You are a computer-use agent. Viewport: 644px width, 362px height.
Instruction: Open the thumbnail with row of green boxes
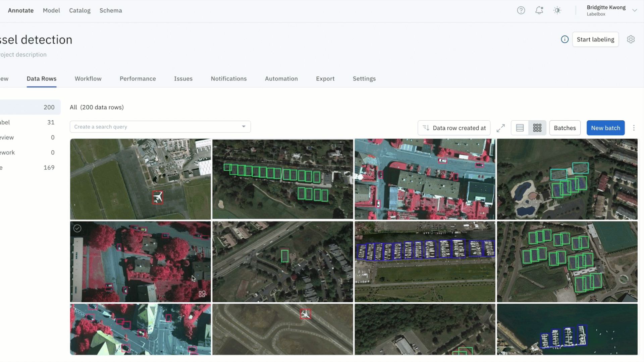(x=283, y=179)
